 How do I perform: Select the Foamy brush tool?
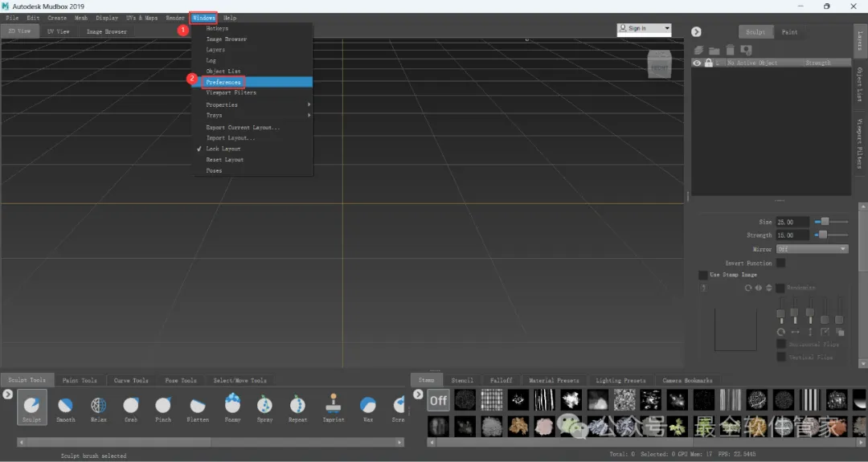coord(232,408)
